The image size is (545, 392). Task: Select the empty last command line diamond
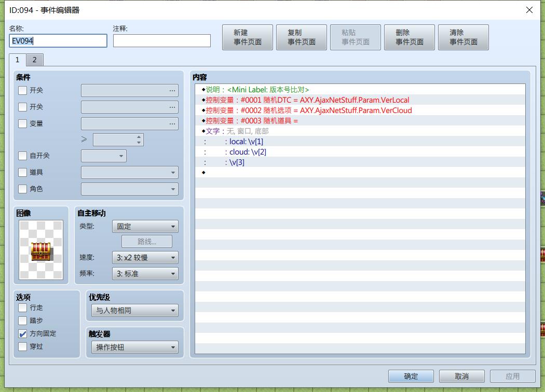360,173
